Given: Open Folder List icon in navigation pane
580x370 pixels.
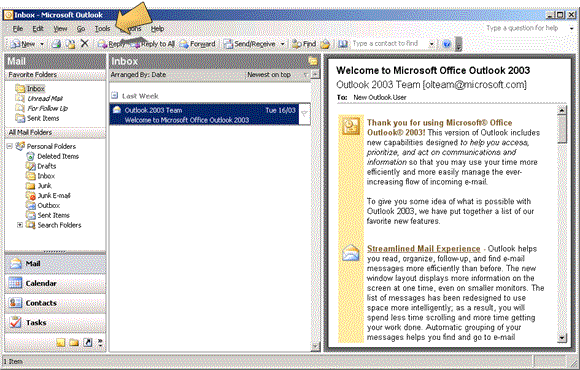Looking at the screenshot, I should pos(74,343).
